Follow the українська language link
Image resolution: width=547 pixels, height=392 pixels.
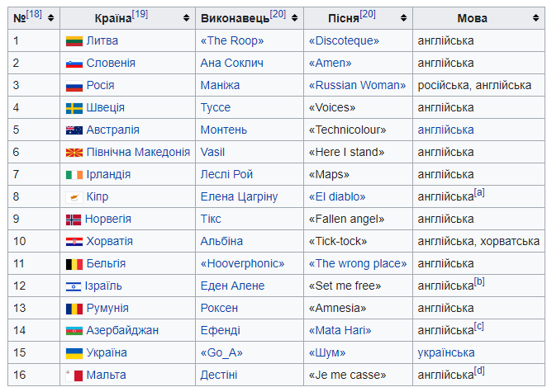coord(446,353)
